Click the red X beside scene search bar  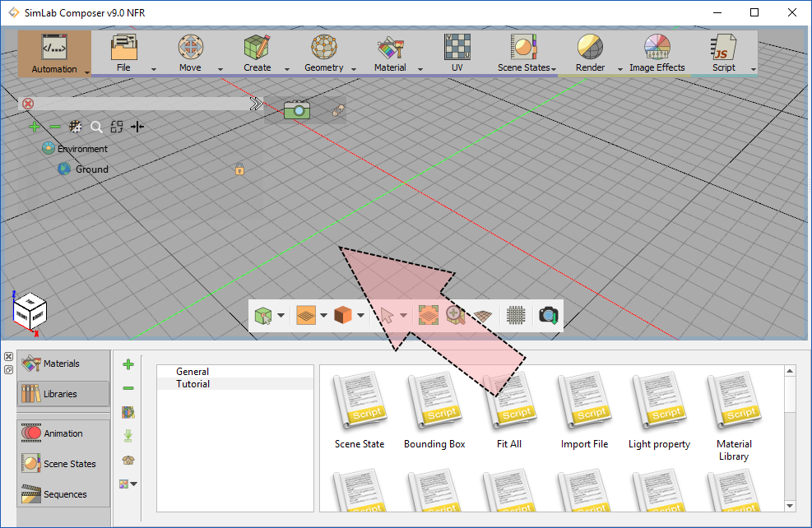28,104
